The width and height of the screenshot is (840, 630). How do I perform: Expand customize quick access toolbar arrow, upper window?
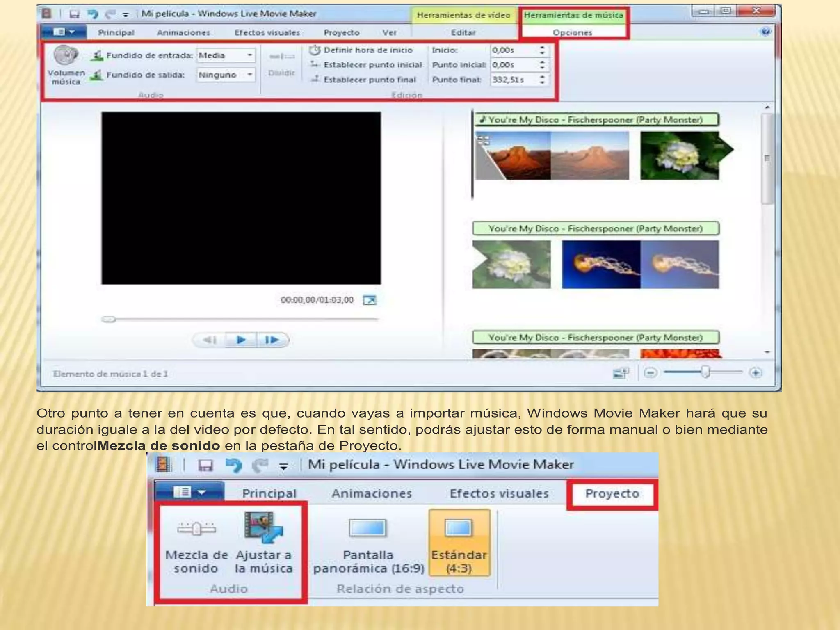[x=126, y=15]
